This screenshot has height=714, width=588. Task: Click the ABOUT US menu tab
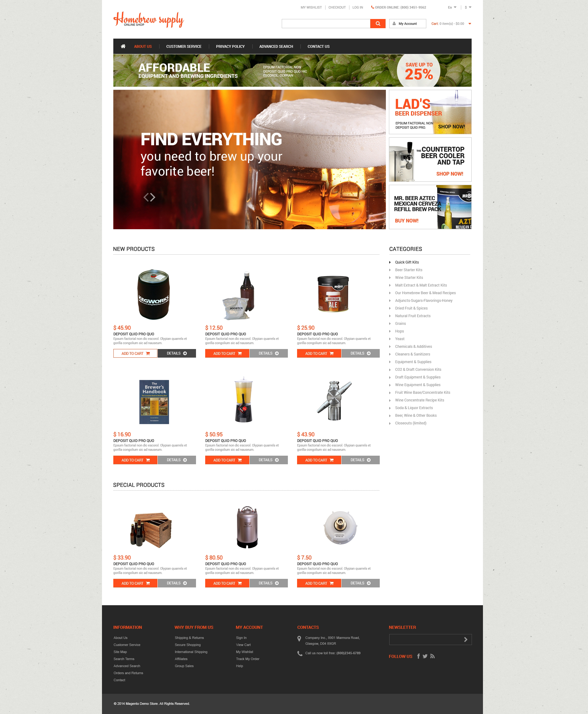click(x=145, y=46)
